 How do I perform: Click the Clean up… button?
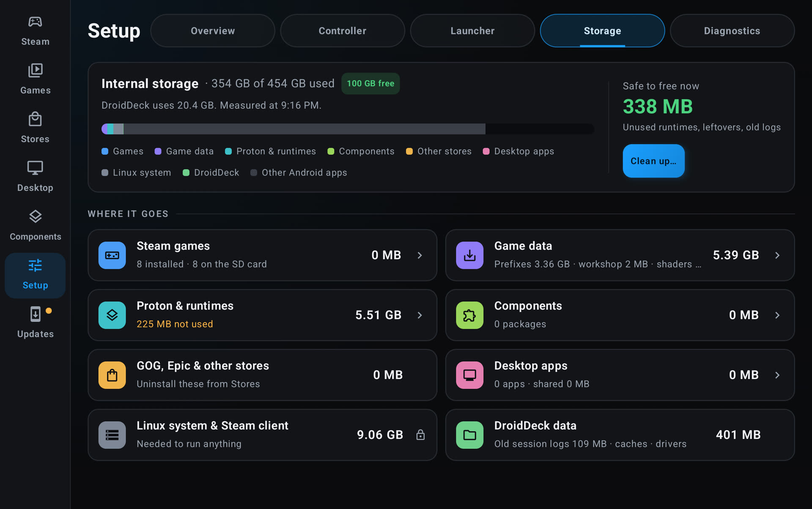[653, 161]
